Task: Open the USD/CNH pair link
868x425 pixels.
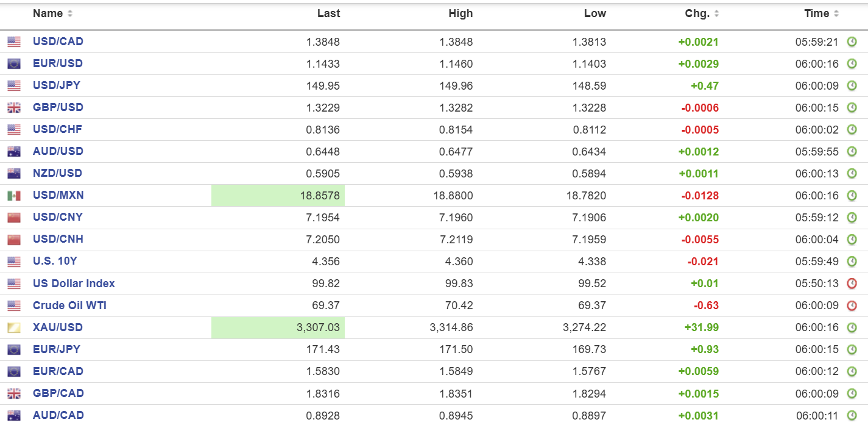Action: (x=58, y=239)
